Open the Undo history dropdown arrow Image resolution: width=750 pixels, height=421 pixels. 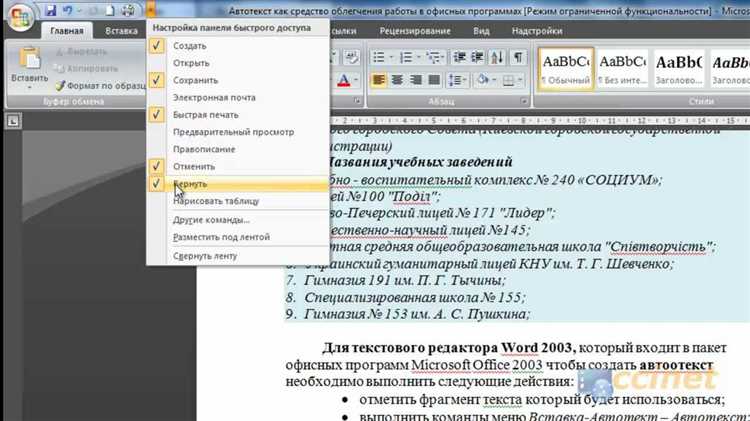point(79,11)
